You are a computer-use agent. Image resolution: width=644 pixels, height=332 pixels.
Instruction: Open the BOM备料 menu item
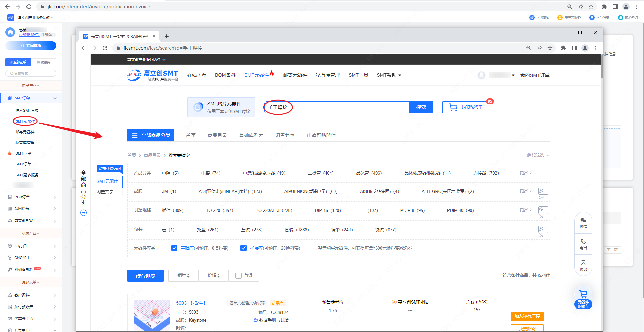tap(225, 75)
